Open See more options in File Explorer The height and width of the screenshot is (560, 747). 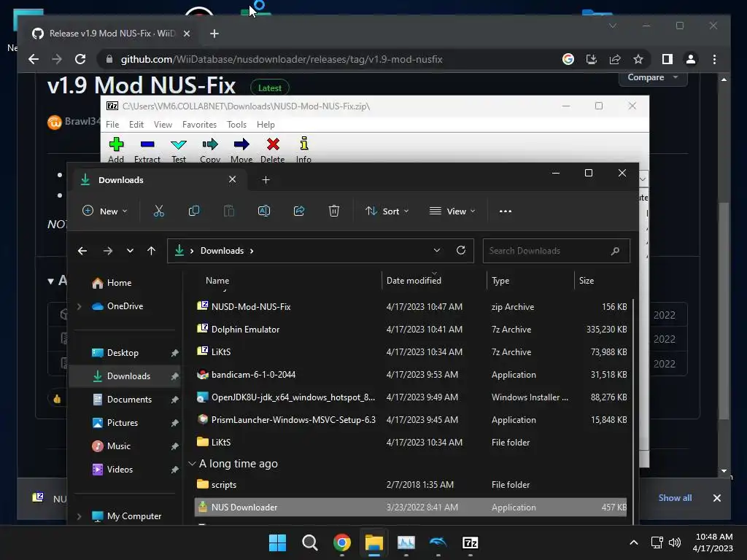coord(506,211)
